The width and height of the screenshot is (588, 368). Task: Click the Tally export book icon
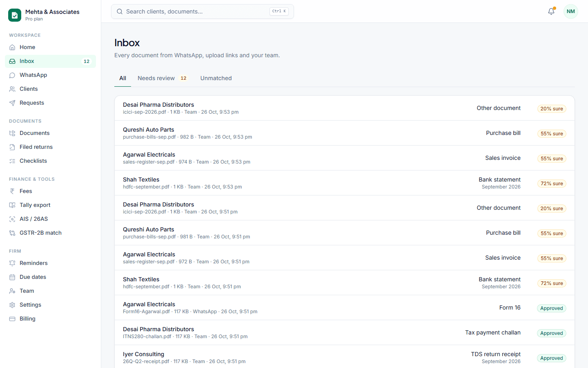pos(12,205)
